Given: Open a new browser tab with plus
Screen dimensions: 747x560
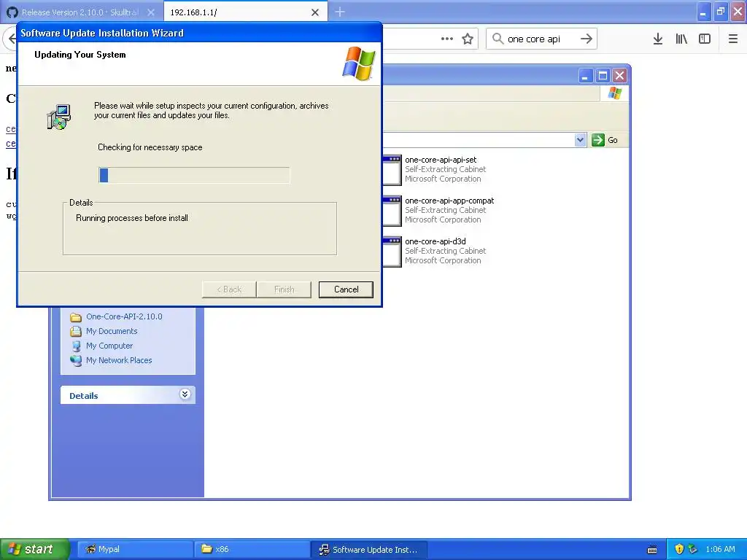Looking at the screenshot, I should tap(340, 12).
